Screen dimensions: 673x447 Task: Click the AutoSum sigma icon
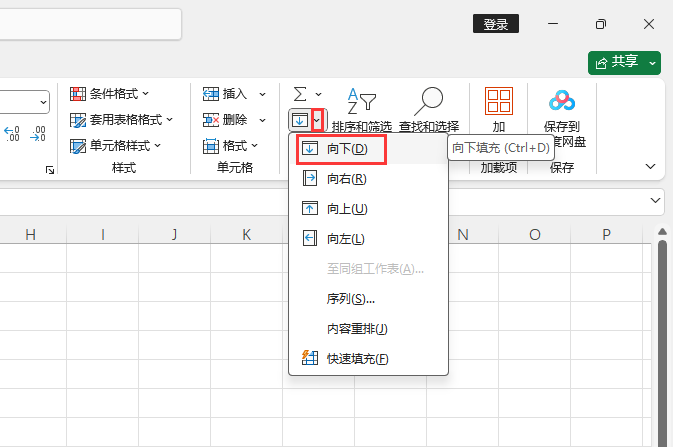pos(300,94)
